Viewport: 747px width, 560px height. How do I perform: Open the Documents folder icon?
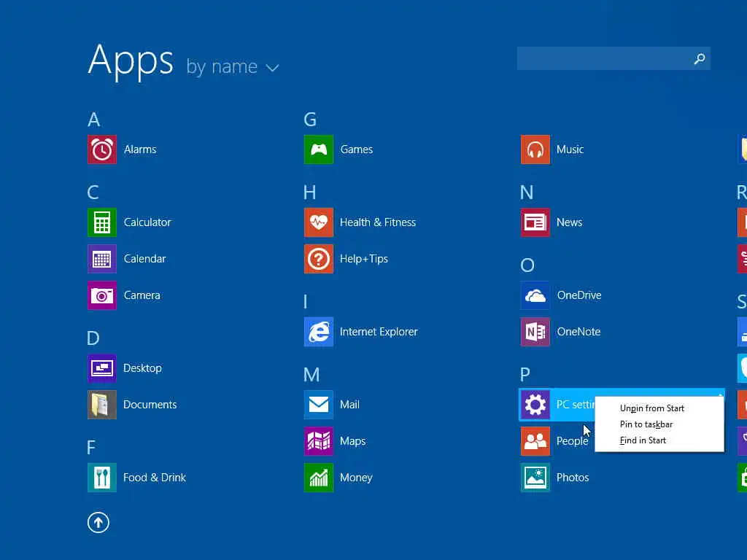[x=102, y=404]
